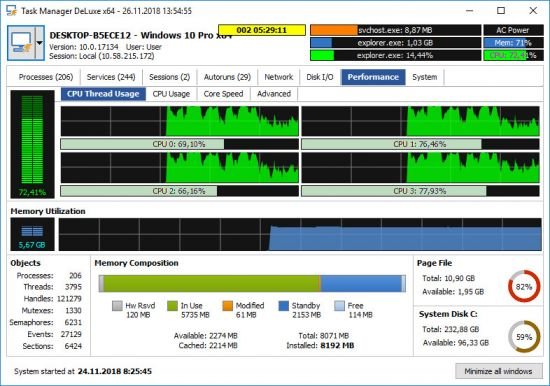Open the Advanced subtab

coord(274,94)
